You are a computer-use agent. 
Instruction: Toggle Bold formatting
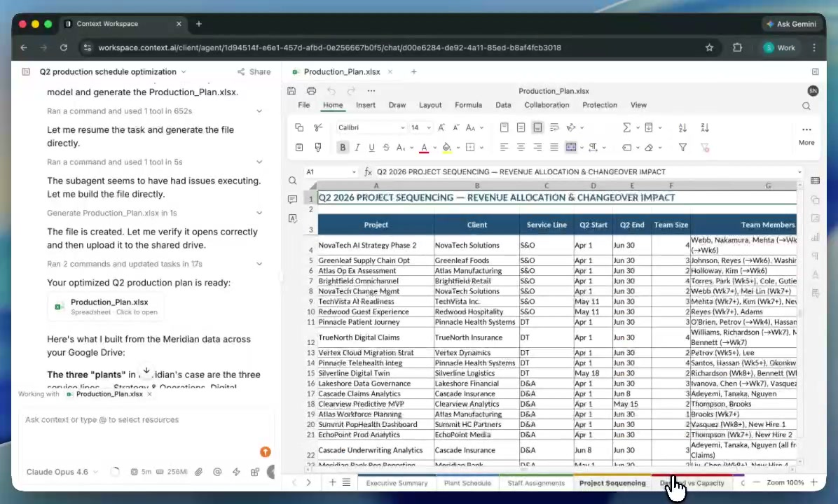pos(343,148)
